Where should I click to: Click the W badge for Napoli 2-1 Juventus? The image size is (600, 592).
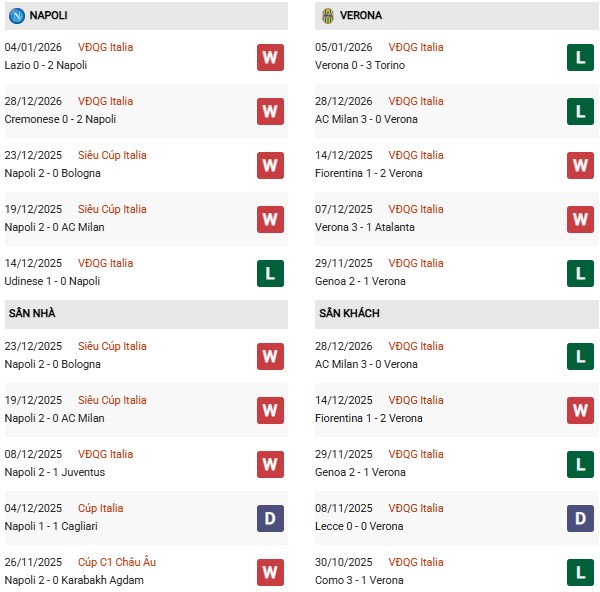point(270,464)
